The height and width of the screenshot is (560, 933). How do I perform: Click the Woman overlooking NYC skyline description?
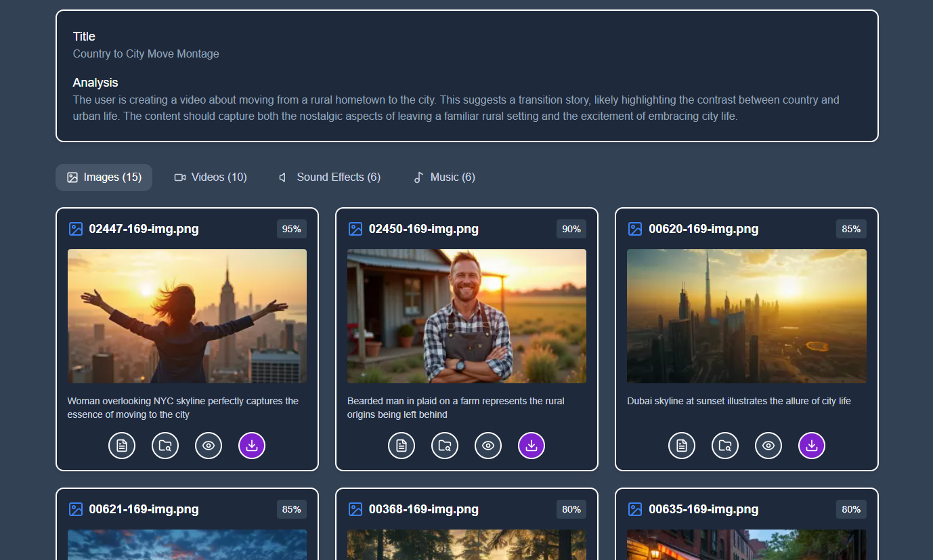[x=183, y=408]
